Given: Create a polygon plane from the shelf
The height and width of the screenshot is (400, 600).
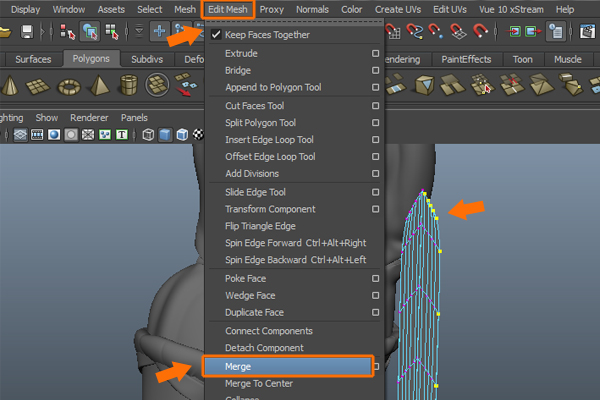Looking at the screenshot, I should click(x=38, y=86).
